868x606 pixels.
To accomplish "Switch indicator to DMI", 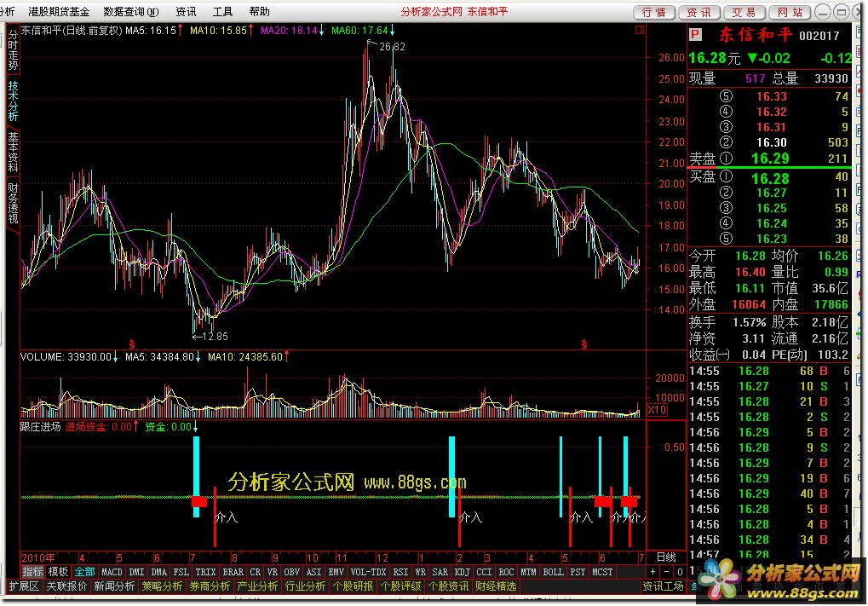I will (x=136, y=572).
